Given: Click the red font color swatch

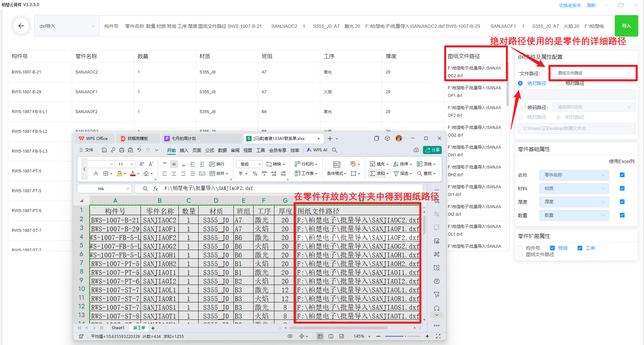Looking at the screenshot, I should tap(133, 174).
